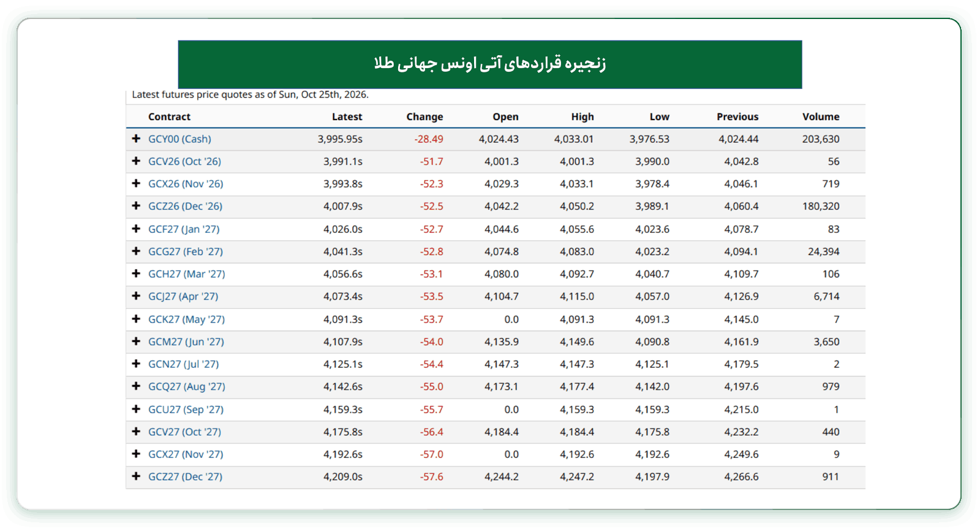Open the GCZ27 (Dec '27) contract link

pyautogui.click(x=185, y=477)
